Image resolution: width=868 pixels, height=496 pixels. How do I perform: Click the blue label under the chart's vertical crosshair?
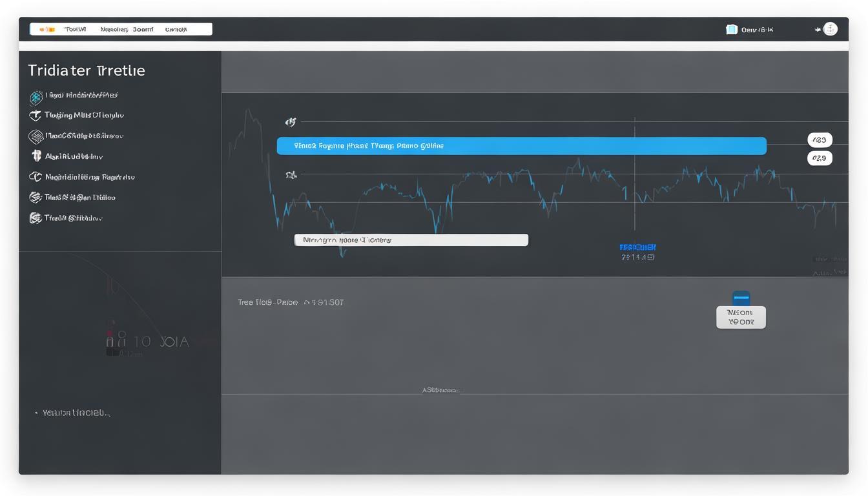pyautogui.click(x=637, y=247)
